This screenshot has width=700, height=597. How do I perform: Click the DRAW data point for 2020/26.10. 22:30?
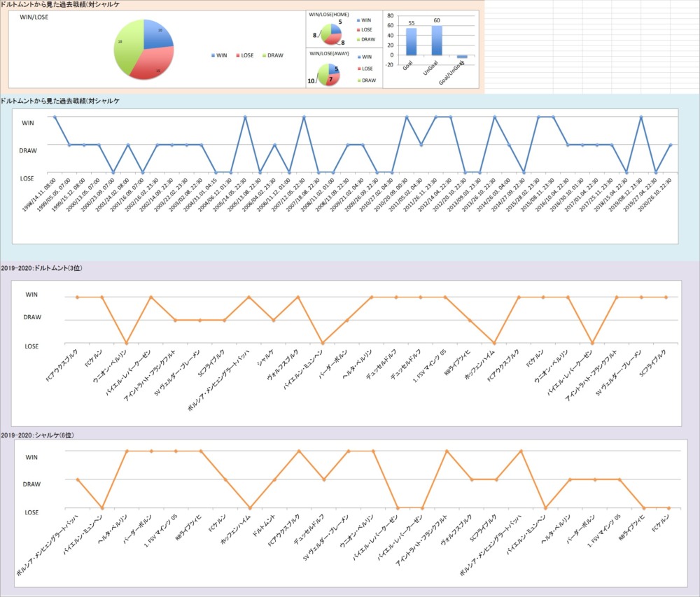coord(671,145)
